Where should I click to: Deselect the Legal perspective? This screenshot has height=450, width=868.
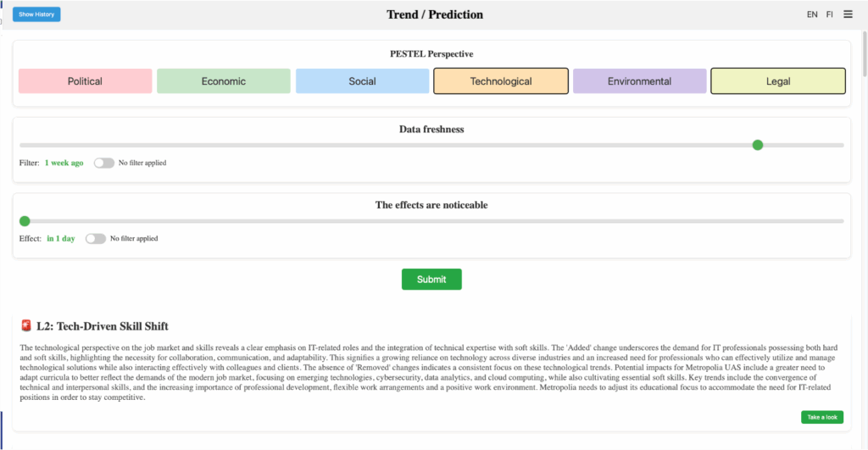(x=777, y=81)
